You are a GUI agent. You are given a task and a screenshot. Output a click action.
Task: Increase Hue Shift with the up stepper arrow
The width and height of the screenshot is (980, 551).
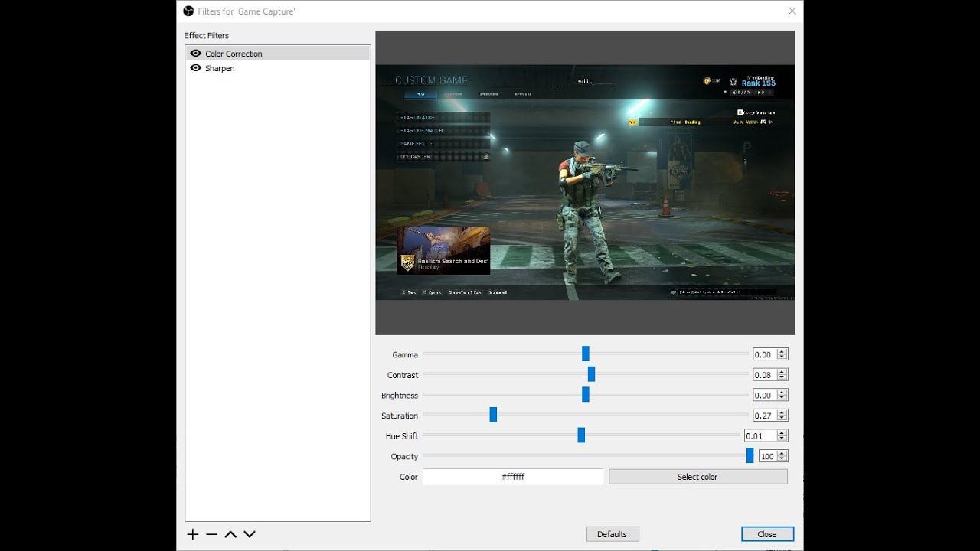pyautogui.click(x=782, y=433)
